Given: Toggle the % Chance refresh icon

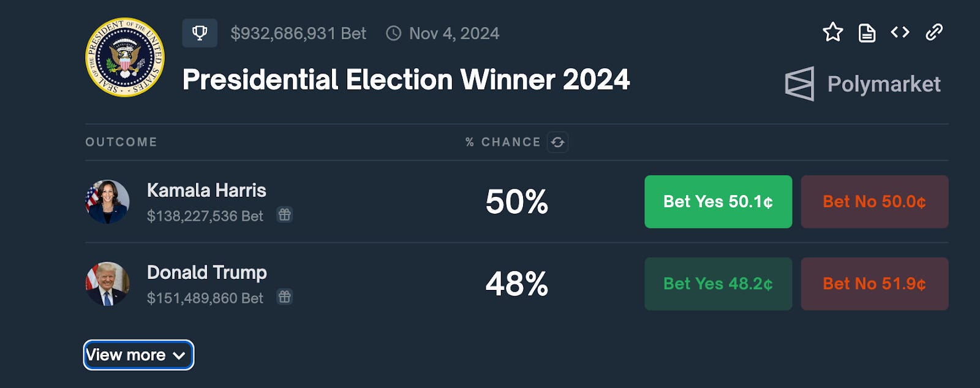Looking at the screenshot, I should coord(557,142).
